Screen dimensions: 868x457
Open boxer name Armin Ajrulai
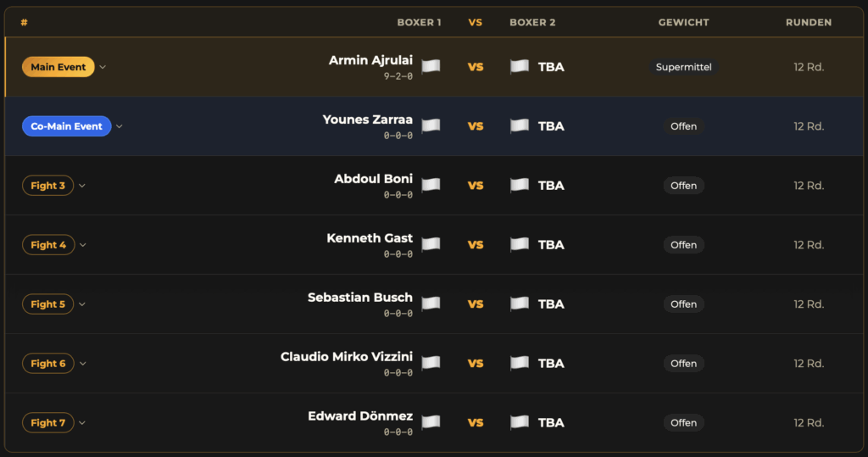370,60
